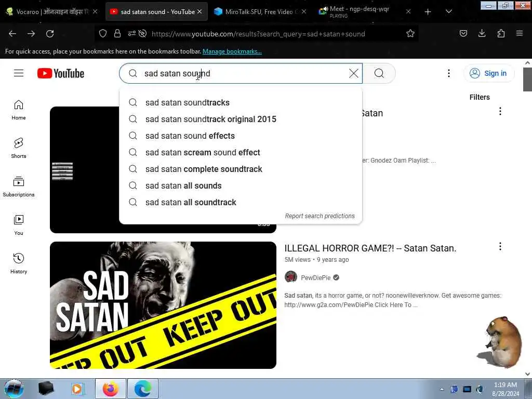The width and height of the screenshot is (532, 399).
Task: Open the autoplay blocked icon in address bar
Action: pos(142,33)
